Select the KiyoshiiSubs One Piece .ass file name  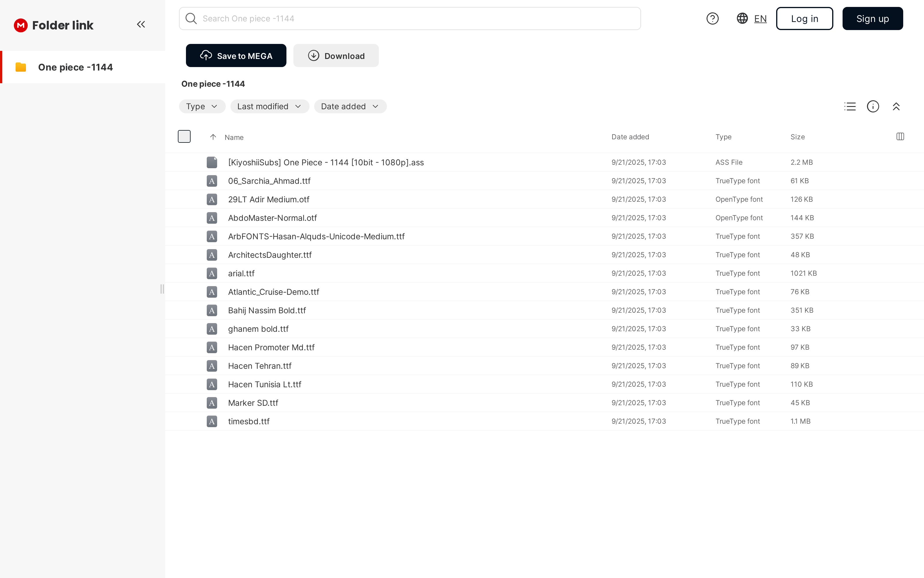326,162
